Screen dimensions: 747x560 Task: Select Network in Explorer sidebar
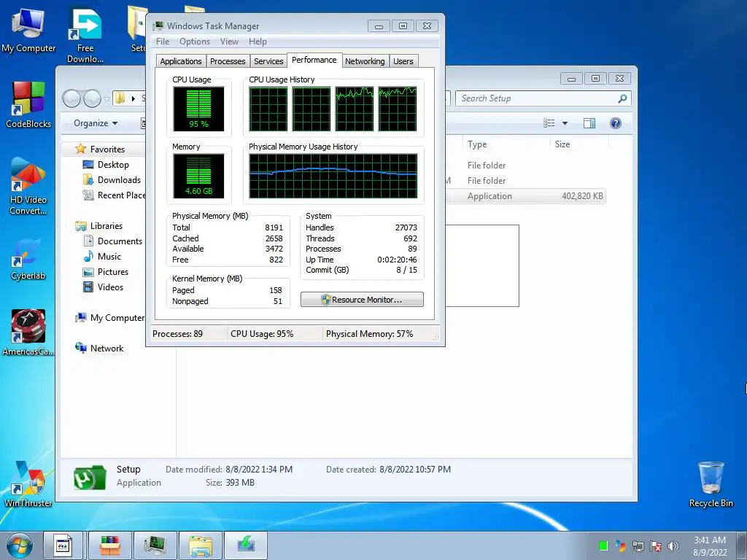(x=107, y=348)
